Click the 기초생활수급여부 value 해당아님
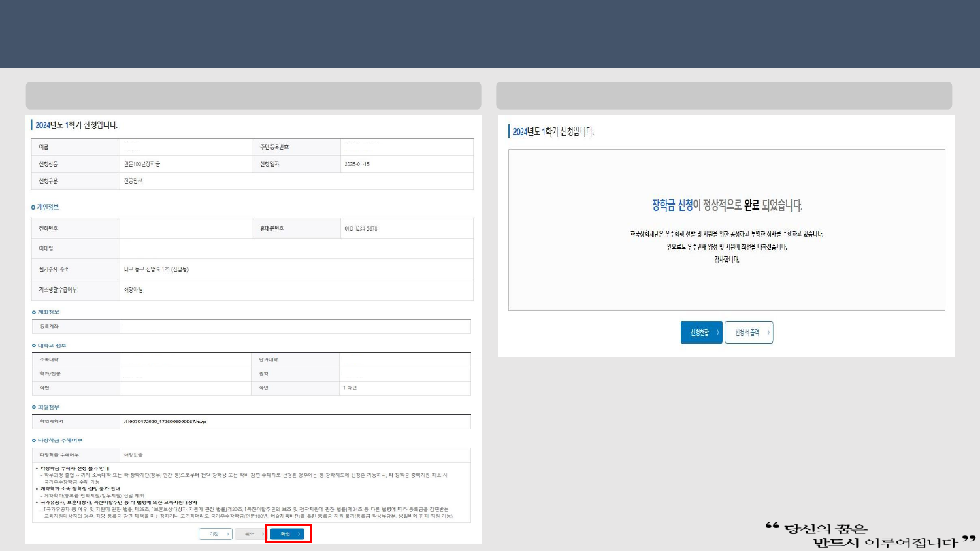Screen dimensions: 980x551 (133, 290)
